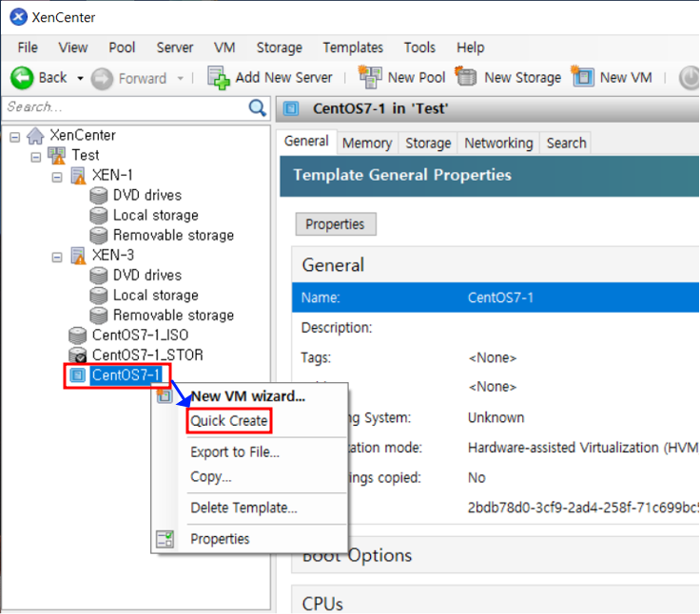Click Removable storage icon under XEN-3

tap(99, 315)
